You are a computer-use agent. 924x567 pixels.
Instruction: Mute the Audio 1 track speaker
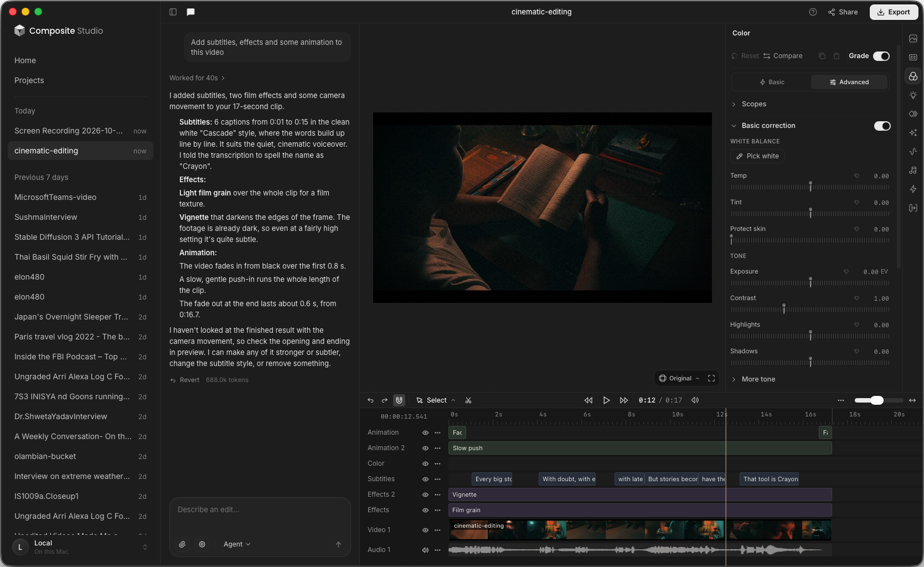tap(425, 550)
